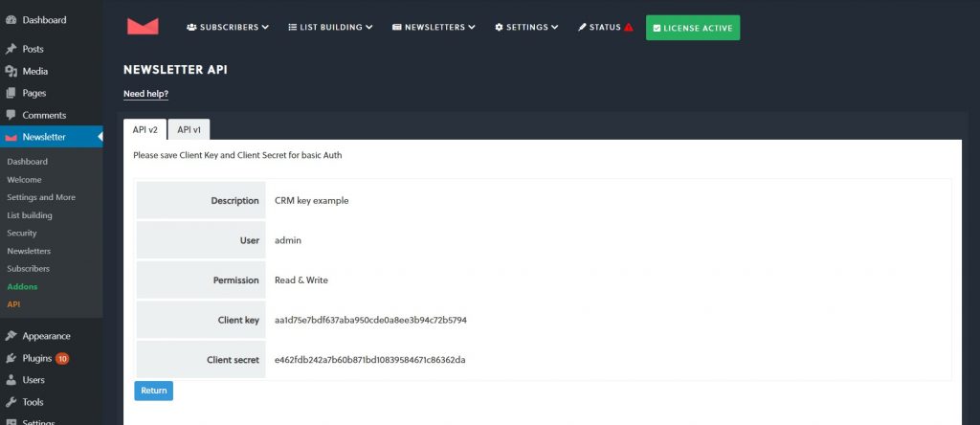Image resolution: width=980 pixels, height=425 pixels.
Task: Click the Subscribers people icon in top bar
Action: coord(191,28)
